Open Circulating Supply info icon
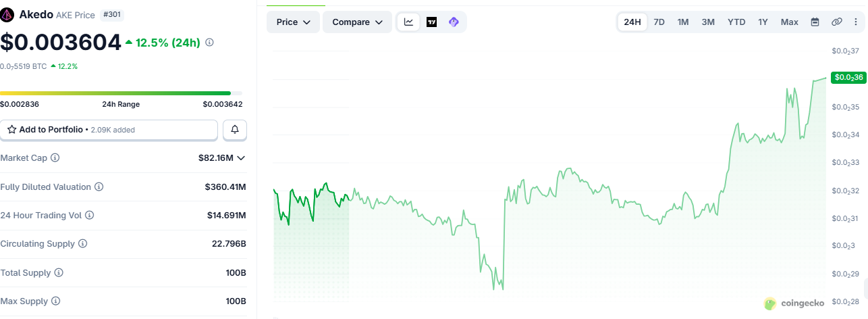The width and height of the screenshot is (868, 319). [82, 243]
